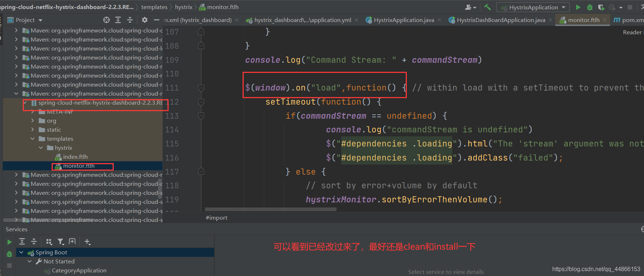Image resolution: width=644 pixels, height=276 pixels.
Task: Switch to the pom.xml tab with m icon
Action: 628,20
